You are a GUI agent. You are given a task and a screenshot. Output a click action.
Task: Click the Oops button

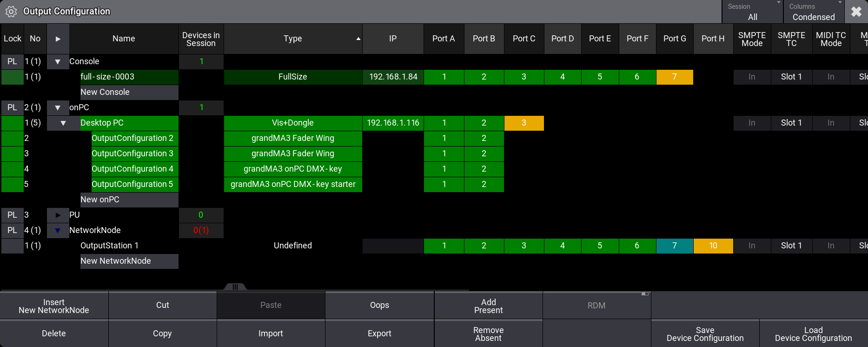[379, 306]
